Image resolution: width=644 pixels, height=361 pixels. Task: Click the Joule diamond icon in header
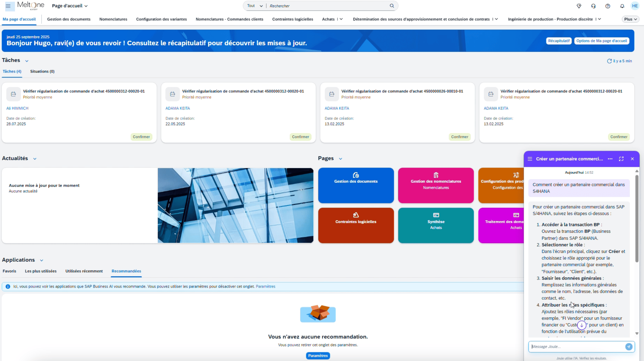579,6
